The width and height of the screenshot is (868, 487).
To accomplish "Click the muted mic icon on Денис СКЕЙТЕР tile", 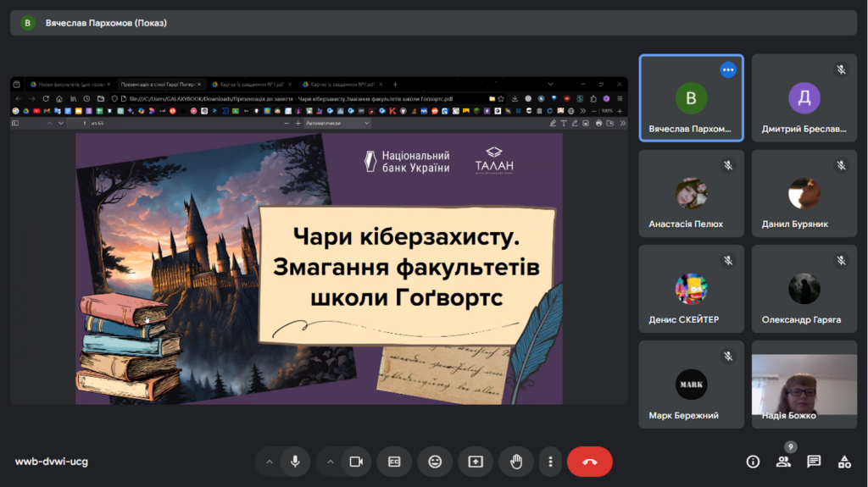I will tap(728, 260).
